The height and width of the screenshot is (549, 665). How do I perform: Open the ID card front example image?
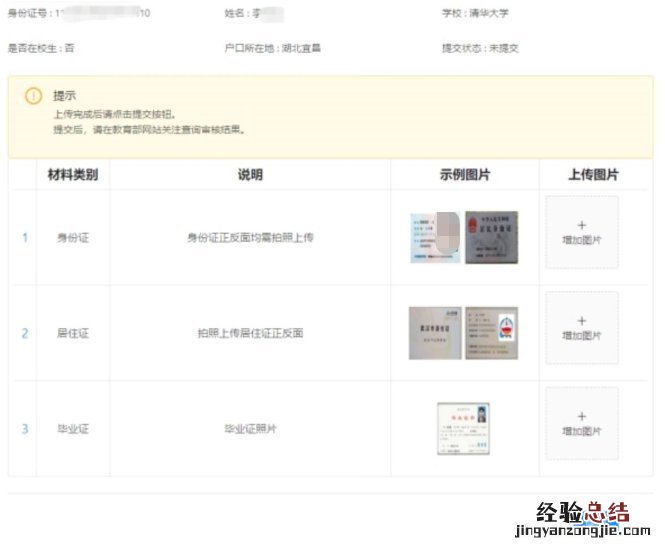434,237
